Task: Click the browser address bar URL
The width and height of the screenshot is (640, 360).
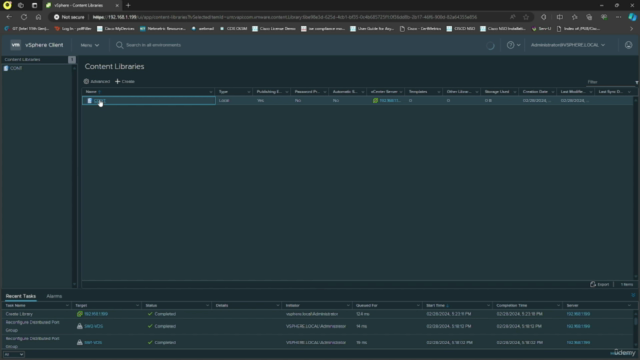Action: (284, 17)
